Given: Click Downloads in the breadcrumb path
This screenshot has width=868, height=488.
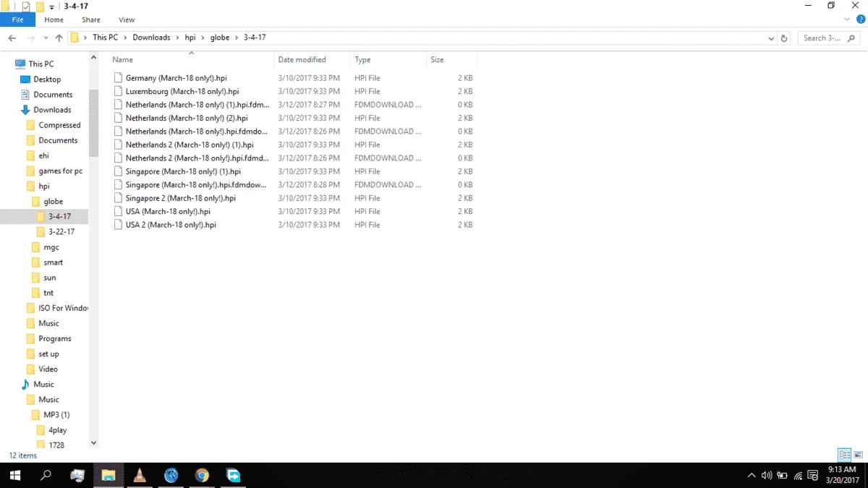Looking at the screenshot, I should (151, 38).
